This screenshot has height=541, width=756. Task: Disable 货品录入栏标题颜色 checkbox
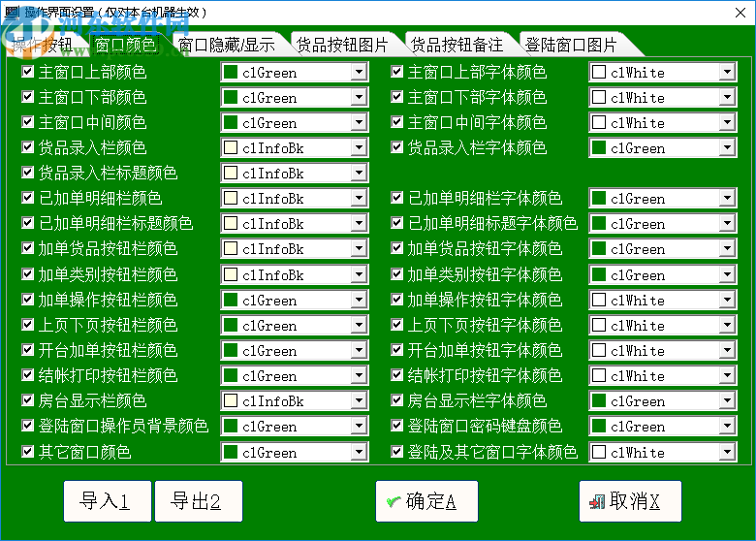27,173
